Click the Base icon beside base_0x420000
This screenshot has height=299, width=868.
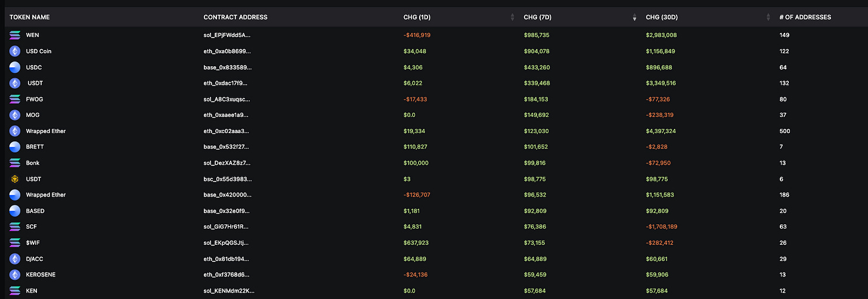pyautogui.click(x=15, y=195)
